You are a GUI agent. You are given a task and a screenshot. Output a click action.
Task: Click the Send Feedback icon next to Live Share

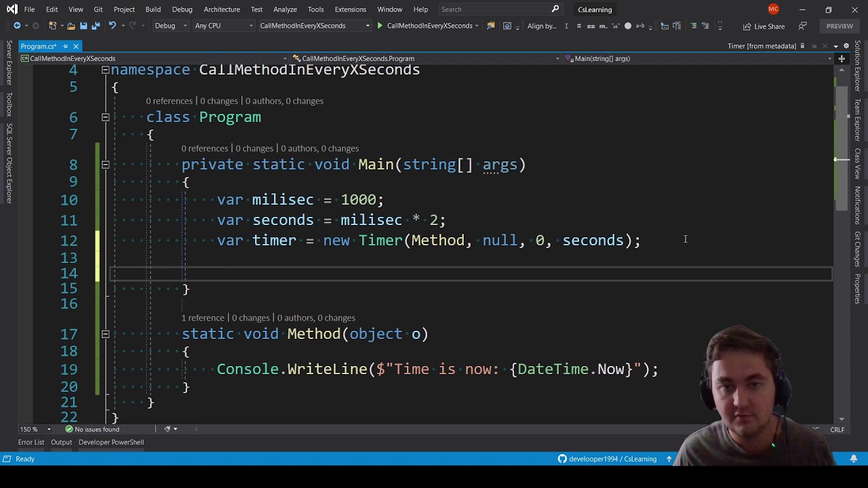coord(803,26)
